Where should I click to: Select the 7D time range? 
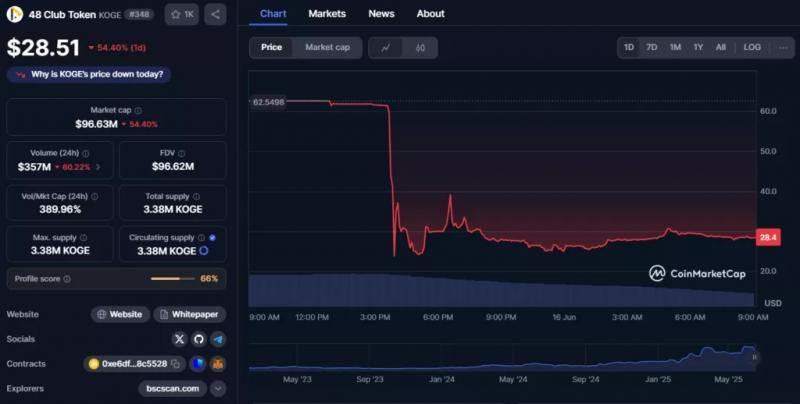pyautogui.click(x=652, y=47)
